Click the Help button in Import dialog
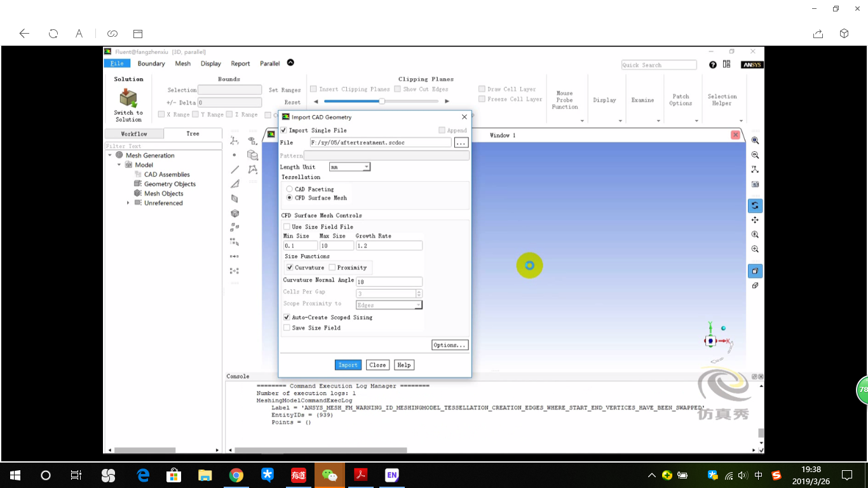This screenshot has height=488, width=868. (x=404, y=365)
